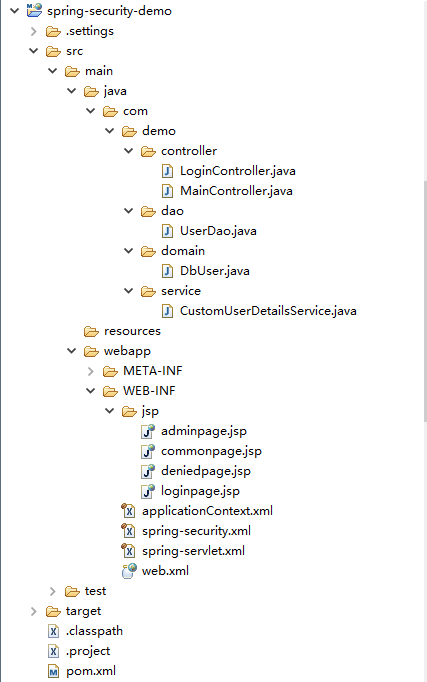Click the .classpath file icon
Screen dimensions: 427x682
pyautogui.click(x=53, y=632)
